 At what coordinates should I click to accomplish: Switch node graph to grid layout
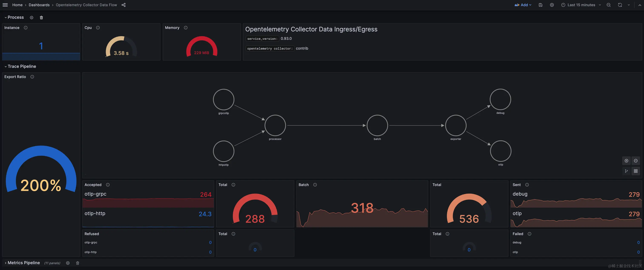click(635, 171)
